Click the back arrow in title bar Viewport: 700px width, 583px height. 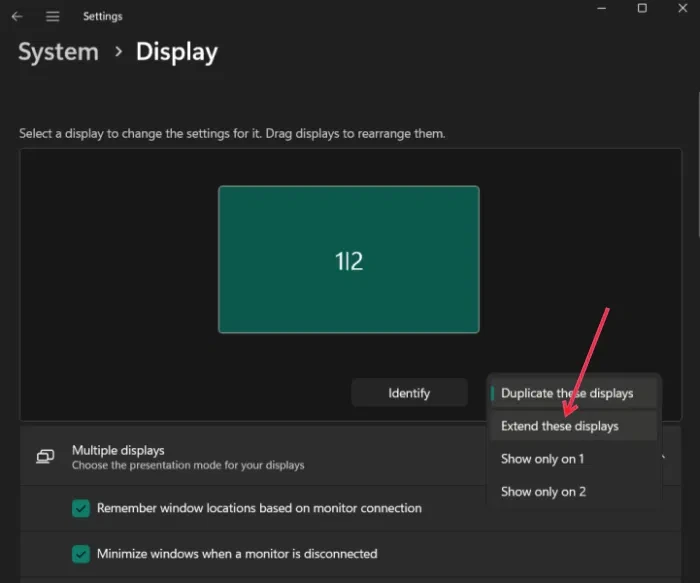[x=17, y=16]
